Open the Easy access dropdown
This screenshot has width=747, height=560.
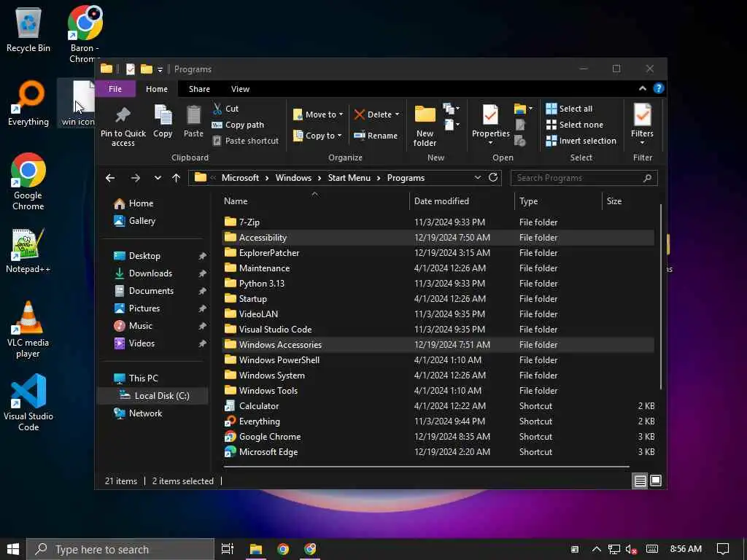pos(451,125)
